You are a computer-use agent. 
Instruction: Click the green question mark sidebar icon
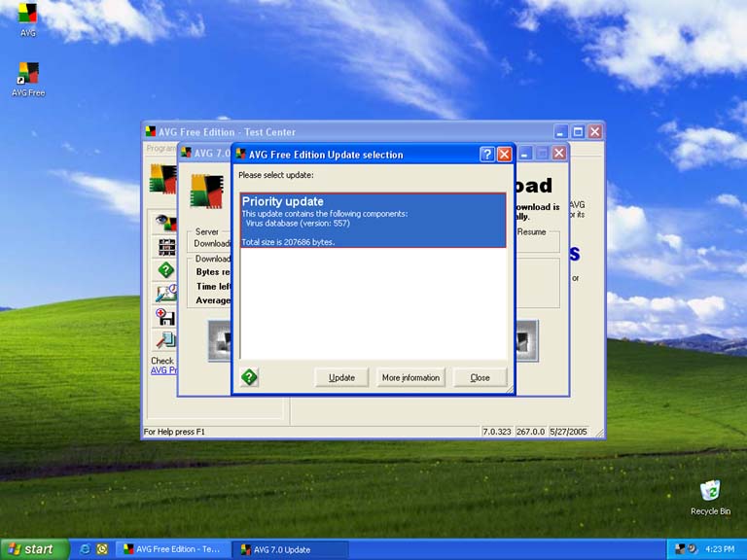[x=165, y=270]
